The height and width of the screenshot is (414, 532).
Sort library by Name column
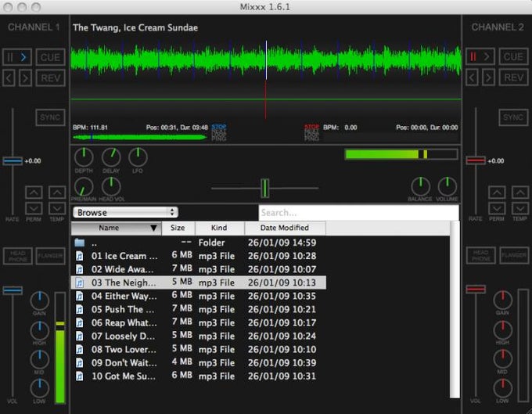tap(116, 228)
